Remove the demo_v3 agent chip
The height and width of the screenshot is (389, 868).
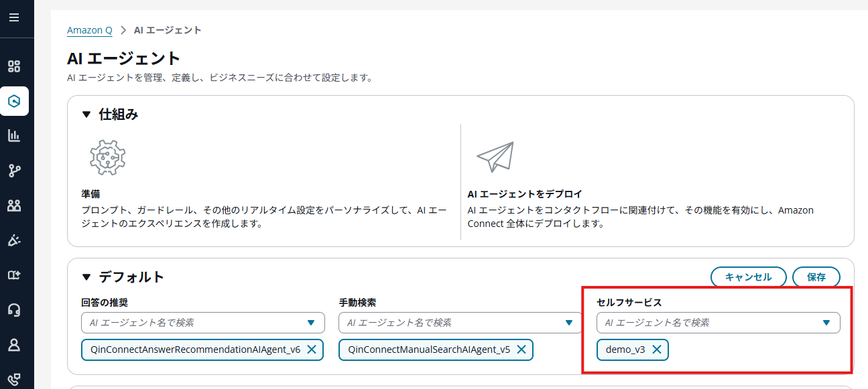657,349
